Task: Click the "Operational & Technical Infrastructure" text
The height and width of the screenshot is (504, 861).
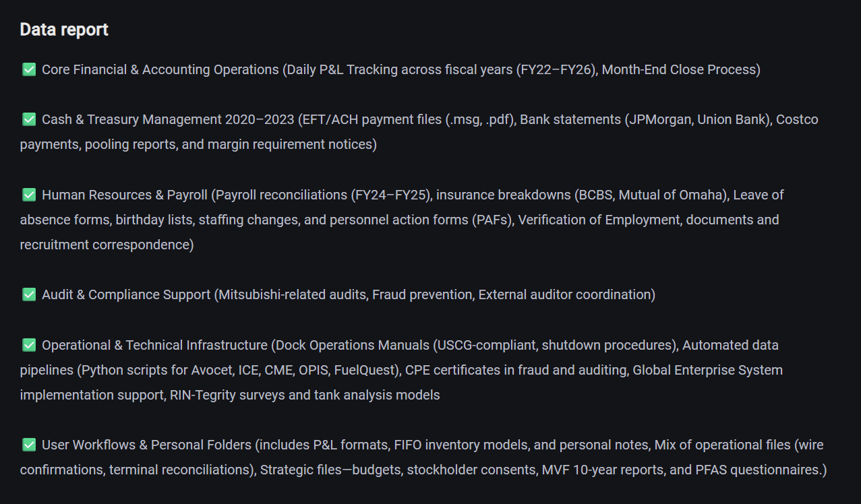Action: click(154, 345)
